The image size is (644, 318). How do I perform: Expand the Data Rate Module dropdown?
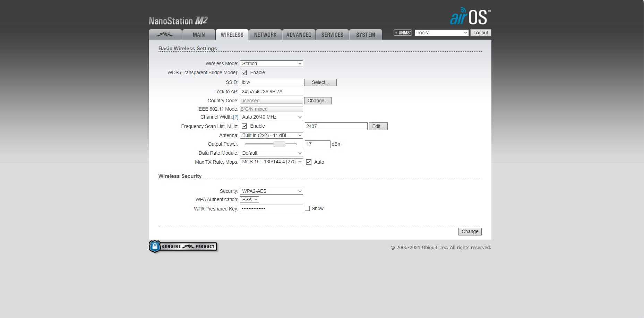(x=272, y=153)
